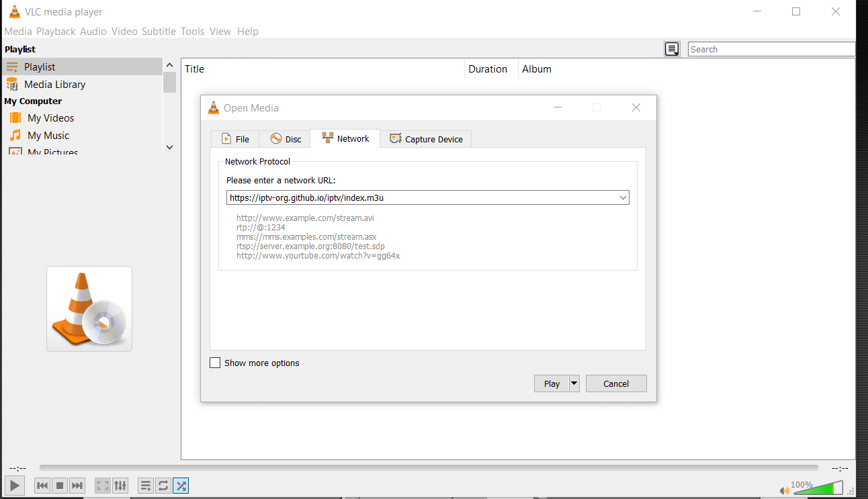Open the Help menu
Viewport: 868px width, 499px height.
pyautogui.click(x=248, y=32)
